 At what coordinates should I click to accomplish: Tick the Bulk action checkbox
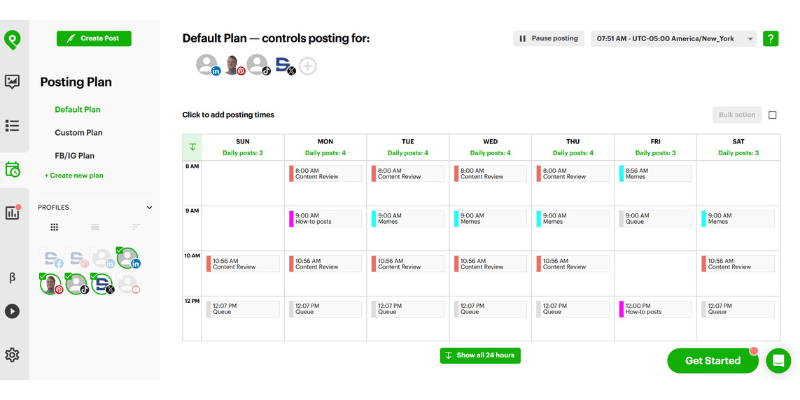772,115
